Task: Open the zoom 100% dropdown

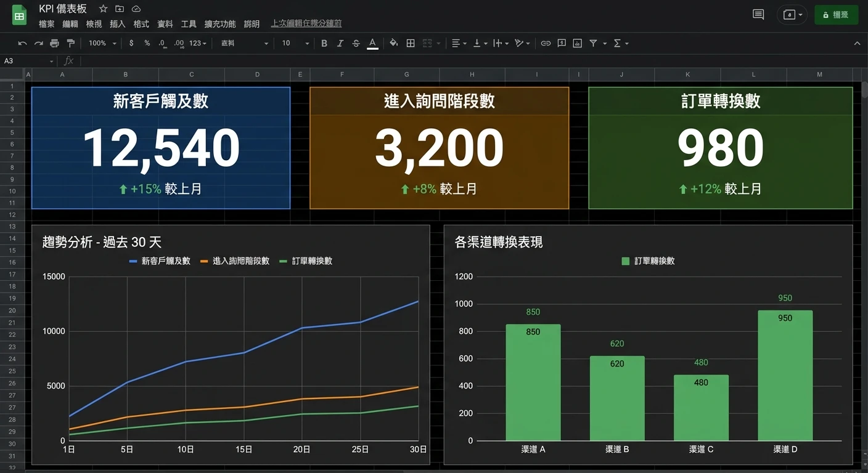Action: click(102, 43)
